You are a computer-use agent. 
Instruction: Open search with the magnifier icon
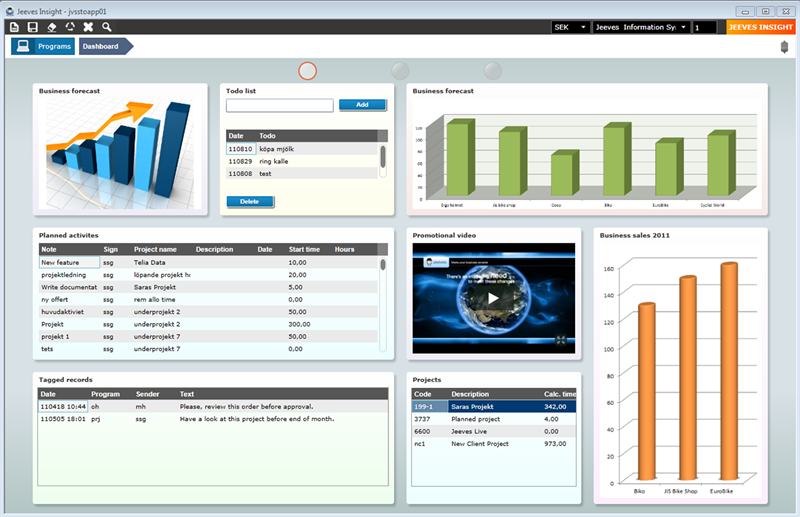pos(107,27)
